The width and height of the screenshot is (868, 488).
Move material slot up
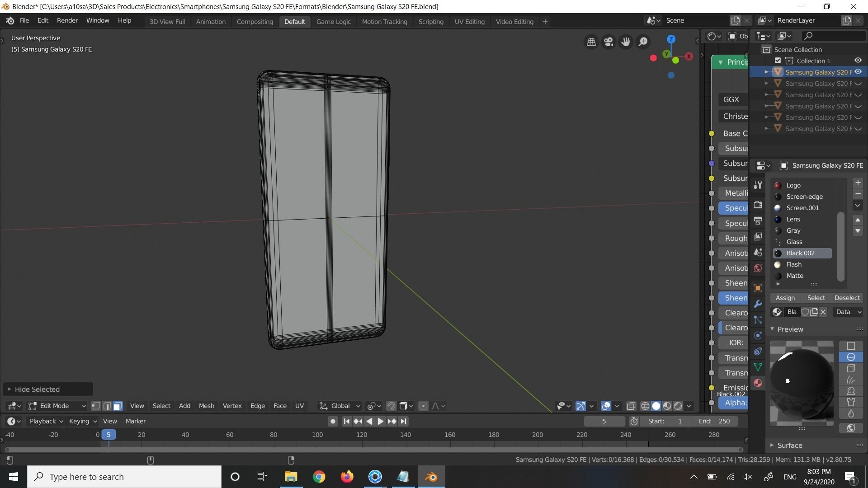click(x=858, y=220)
